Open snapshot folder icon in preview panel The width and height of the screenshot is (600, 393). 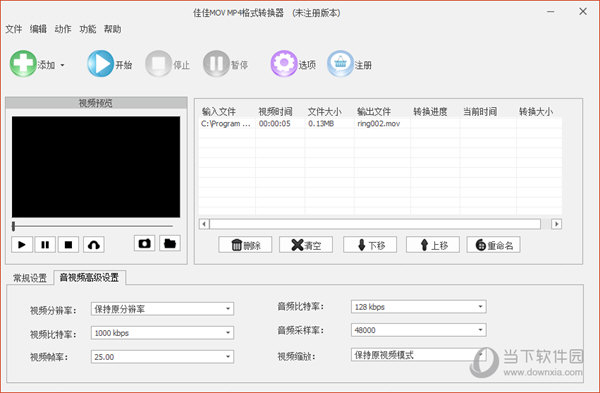click(170, 243)
